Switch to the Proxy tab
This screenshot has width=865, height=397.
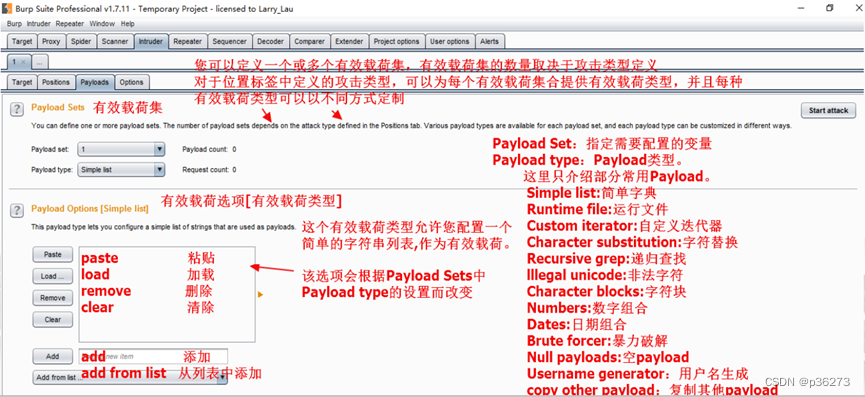tap(51, 41)
